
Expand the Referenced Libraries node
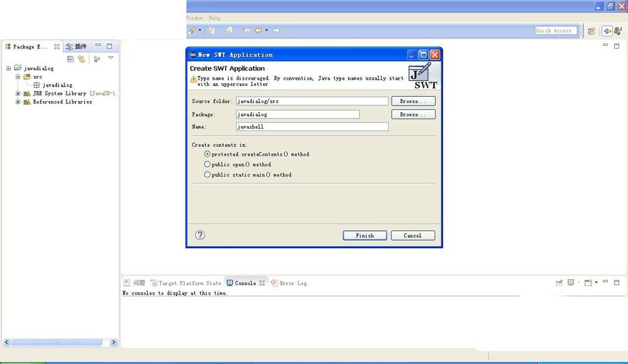(x=18, y=102)
